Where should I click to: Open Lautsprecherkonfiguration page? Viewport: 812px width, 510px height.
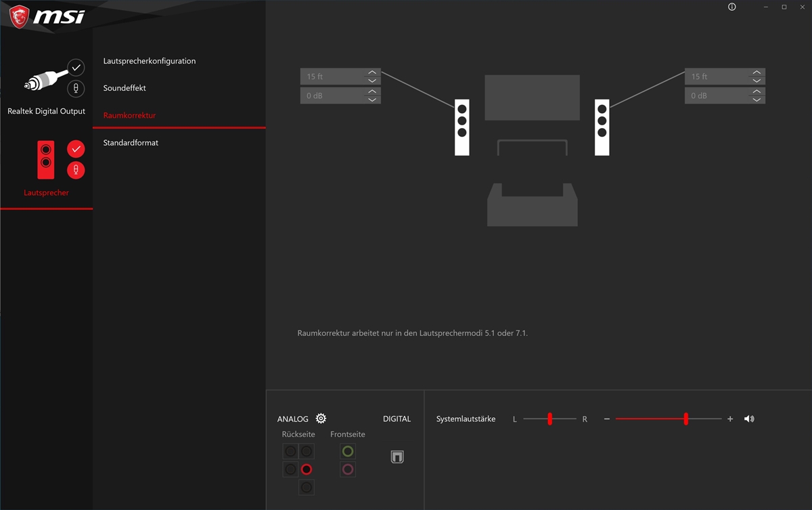(150, 61)
